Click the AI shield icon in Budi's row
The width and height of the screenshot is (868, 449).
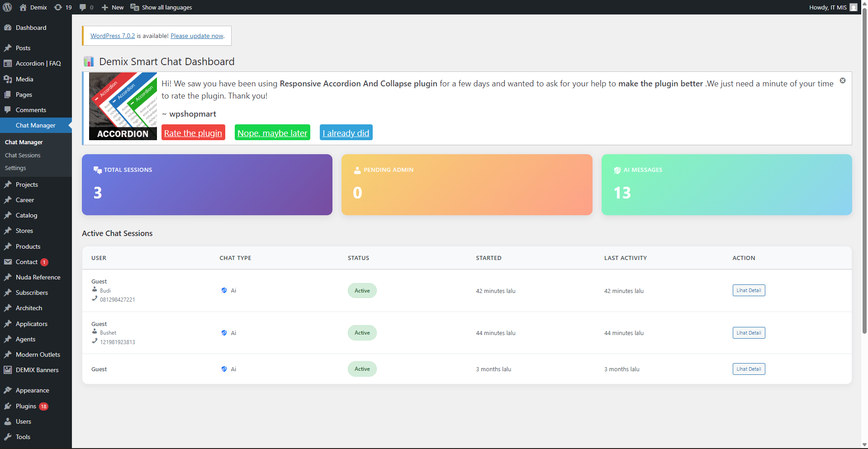(x=224, y=290)
